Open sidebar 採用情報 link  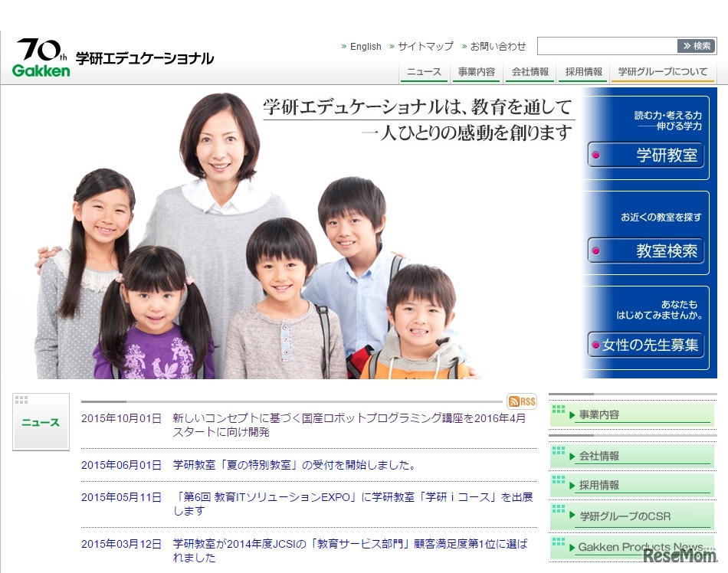click(632, 486)
